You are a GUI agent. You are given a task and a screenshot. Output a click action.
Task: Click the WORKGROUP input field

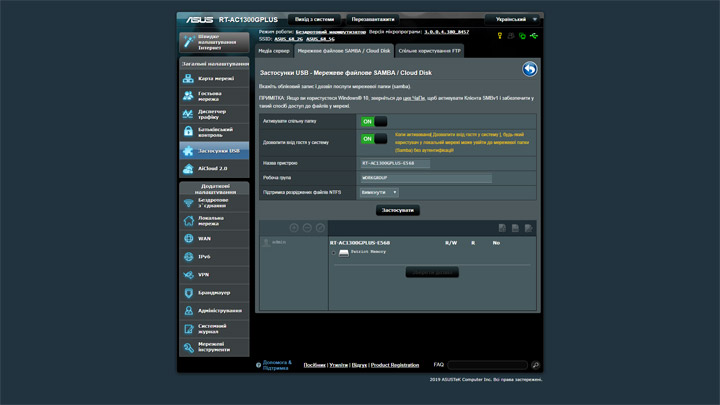(x=426, y=178)
